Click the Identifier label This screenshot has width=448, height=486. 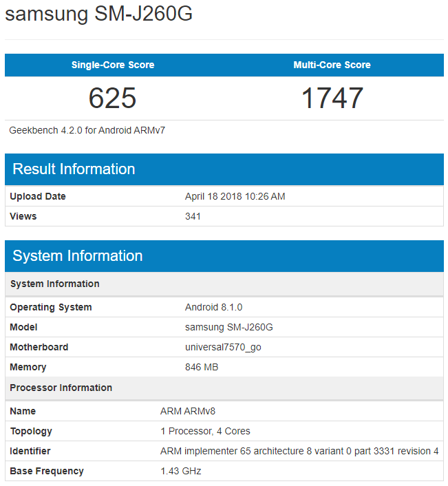pyautogui.click(x=30, y=452)
